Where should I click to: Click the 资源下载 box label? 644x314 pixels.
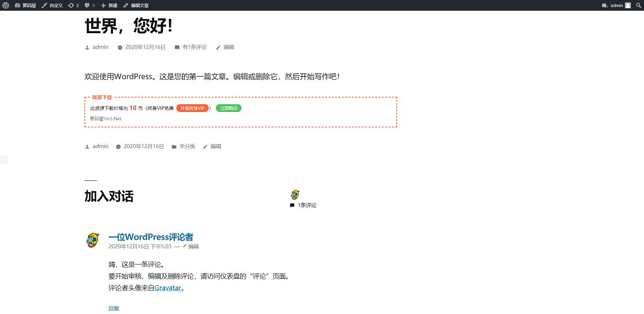click(102, 98)
